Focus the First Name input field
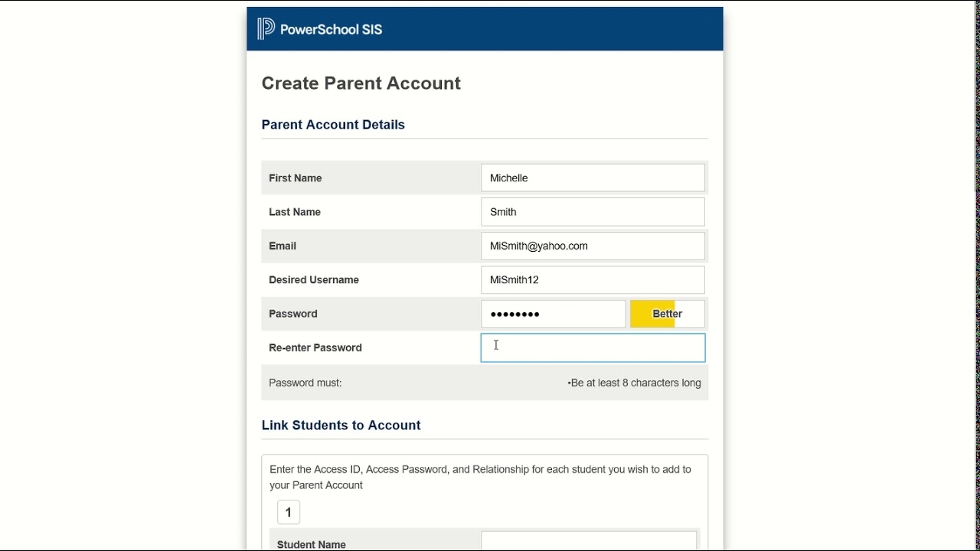The height and width of the screenshot is (551, 980). click(593, 178)
